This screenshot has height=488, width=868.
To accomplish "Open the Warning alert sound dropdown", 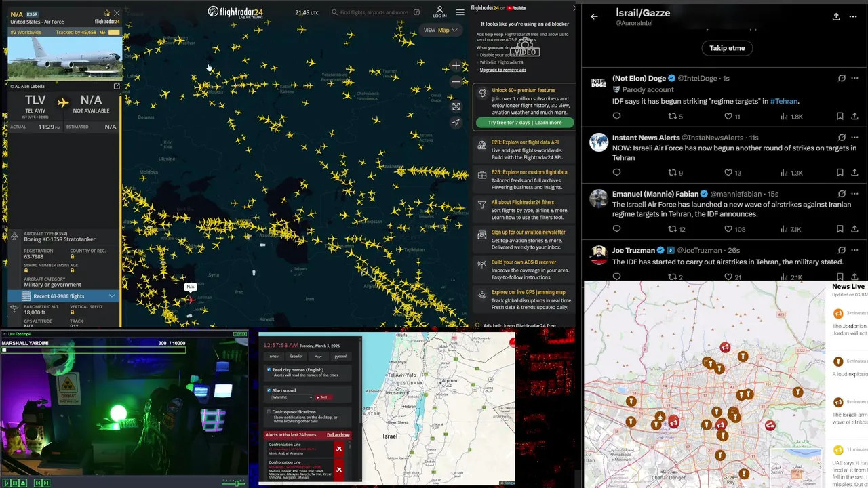I will [292, 397].
